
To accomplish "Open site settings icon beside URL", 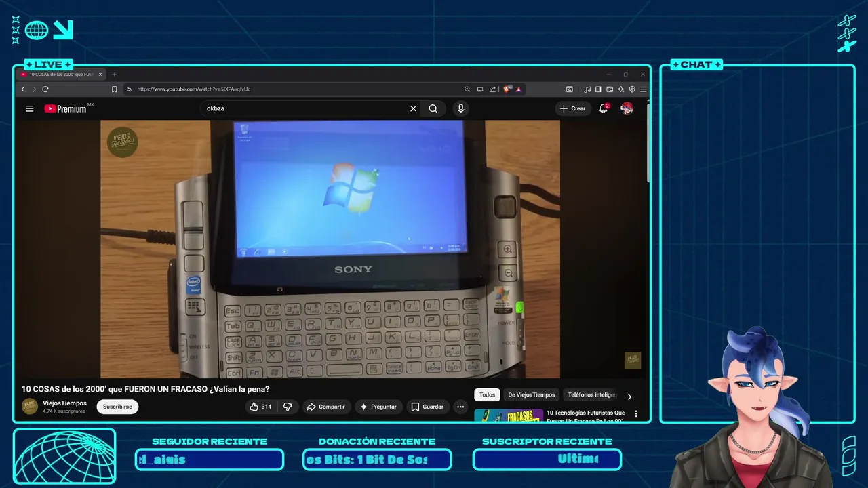I will (129, 89).
